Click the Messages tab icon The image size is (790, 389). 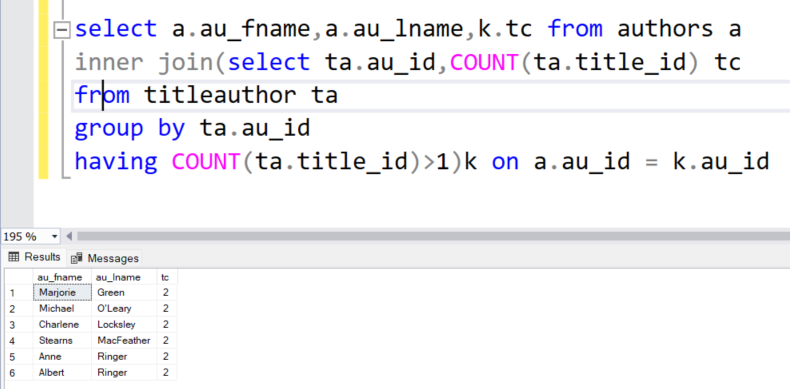77,258
